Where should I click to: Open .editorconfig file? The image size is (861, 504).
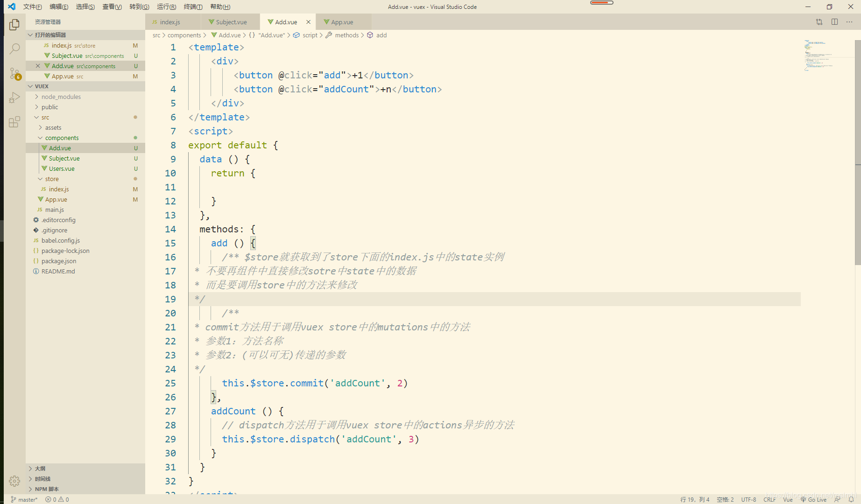coord(85,220)
